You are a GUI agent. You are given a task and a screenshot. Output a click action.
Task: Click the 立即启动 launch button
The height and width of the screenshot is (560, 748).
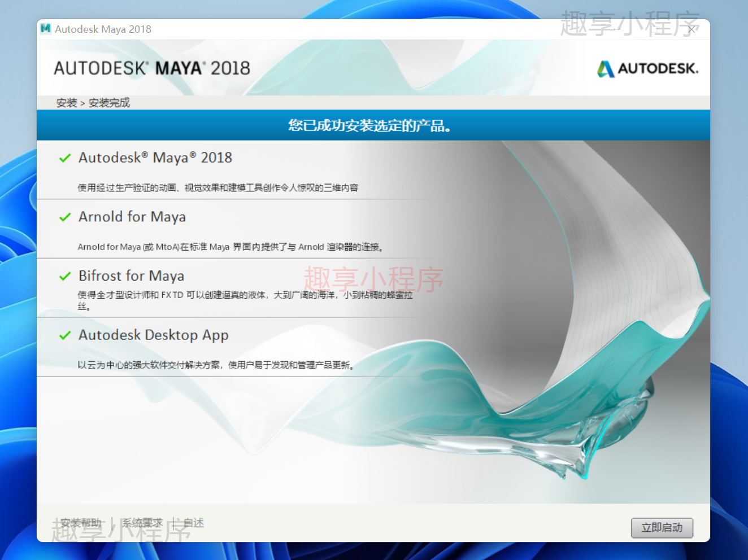pyautogui.click(x=662, y=528)
